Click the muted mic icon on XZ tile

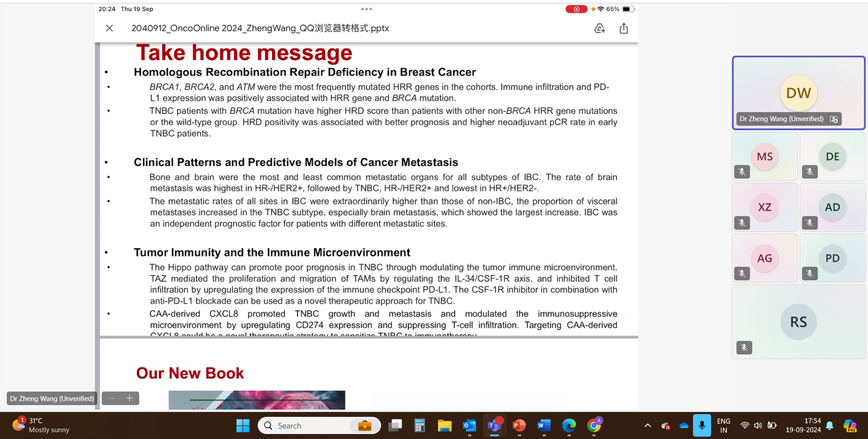pyautogui.click(x=742, y=223)
